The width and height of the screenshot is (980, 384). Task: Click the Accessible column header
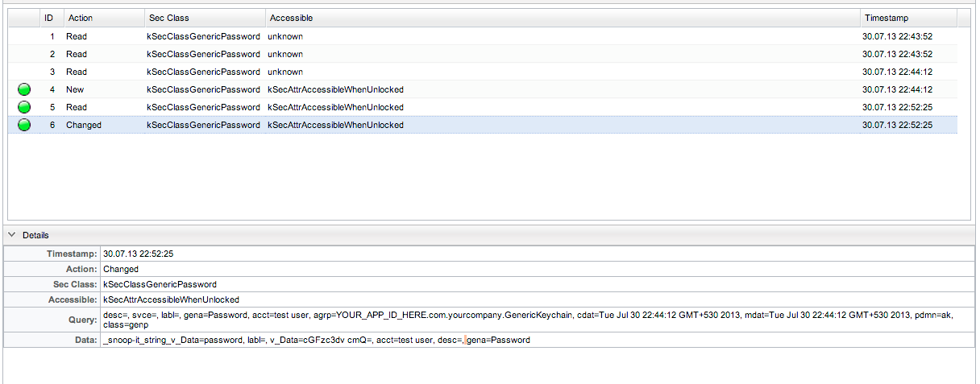tap(291, 18)
